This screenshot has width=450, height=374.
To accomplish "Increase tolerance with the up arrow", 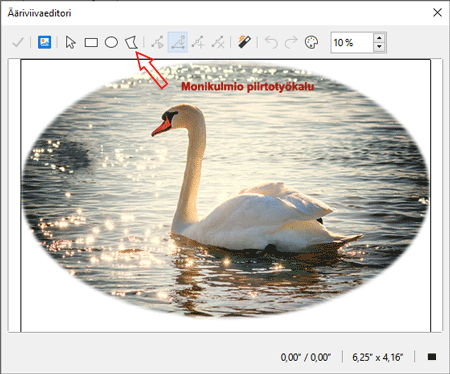I will (x=379, y=38).
